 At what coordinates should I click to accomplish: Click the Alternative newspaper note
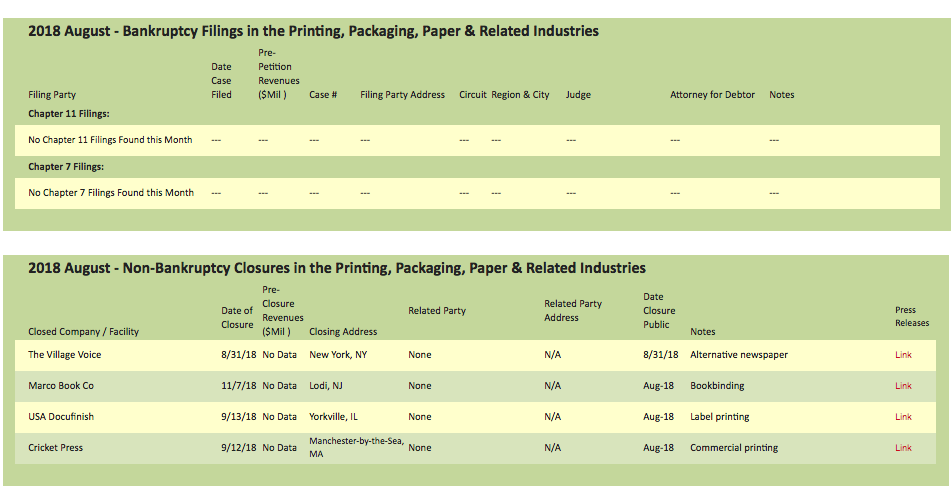click(x=738, y=355)
